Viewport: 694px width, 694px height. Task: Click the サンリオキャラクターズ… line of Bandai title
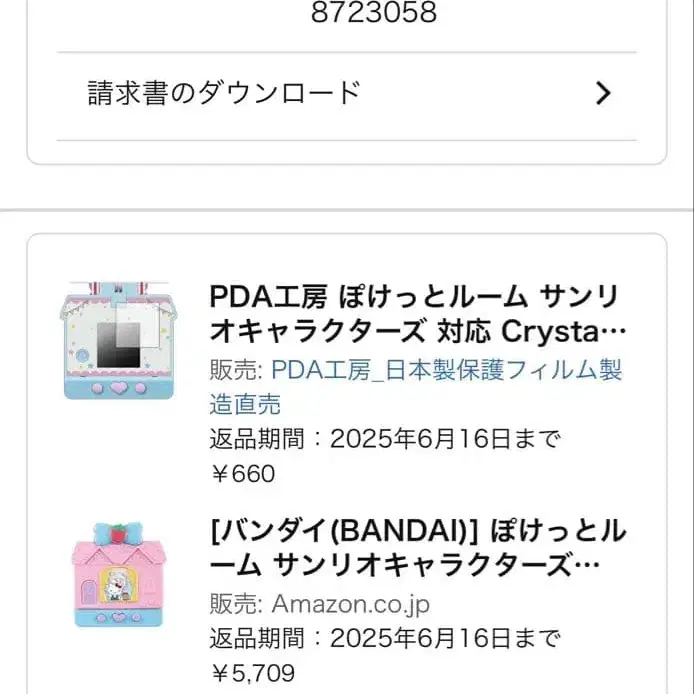[430, 566]
